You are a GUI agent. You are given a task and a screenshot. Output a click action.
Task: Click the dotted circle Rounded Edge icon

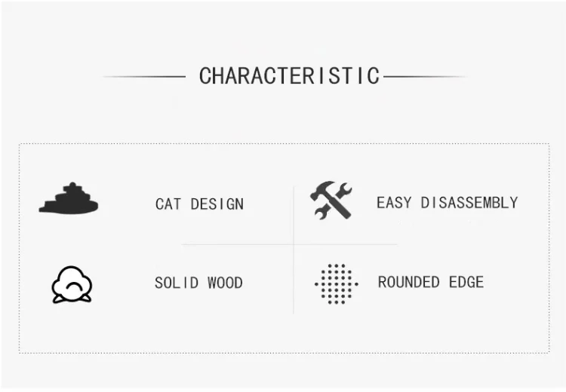(x=336, y=283)
